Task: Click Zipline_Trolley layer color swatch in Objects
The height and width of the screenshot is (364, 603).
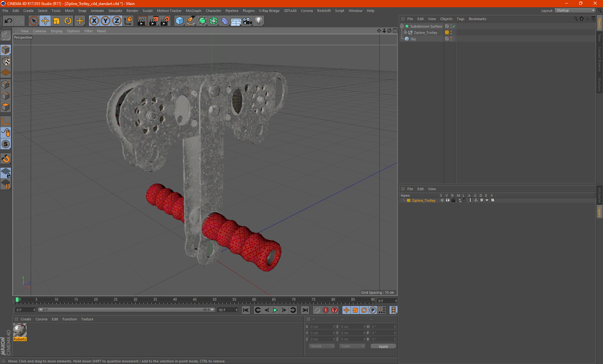Action: coord(447,33)
